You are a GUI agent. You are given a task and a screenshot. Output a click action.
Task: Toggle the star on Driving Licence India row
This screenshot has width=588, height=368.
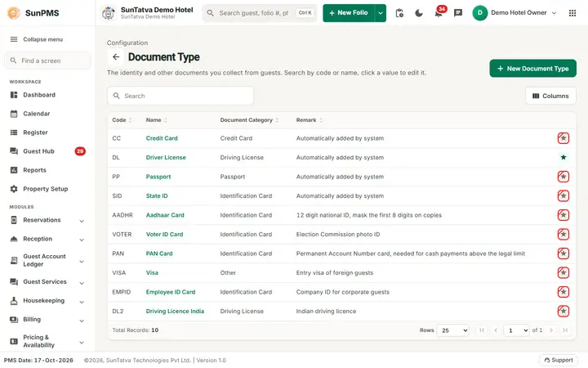[x=563, y=311]
